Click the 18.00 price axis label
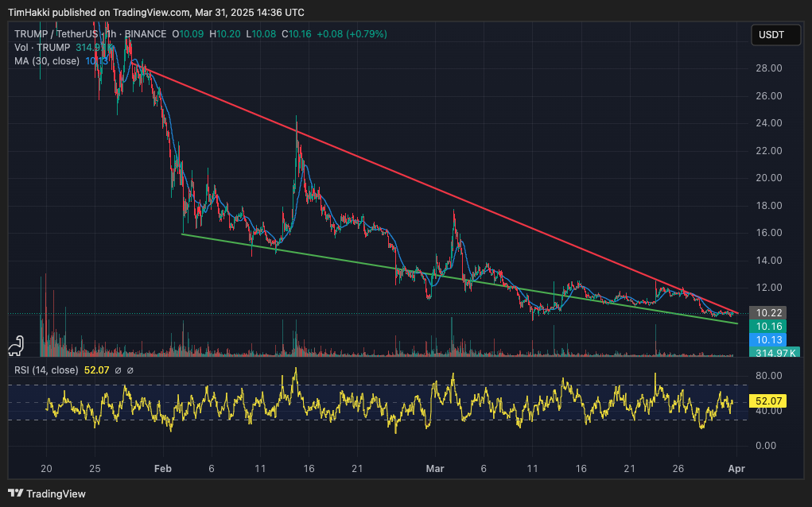Viewport: 812px width, 507px height. click(x=769, y=205)
